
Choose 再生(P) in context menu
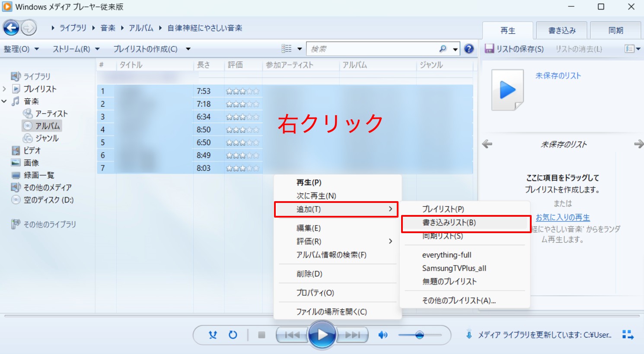(x=338, y=183)
